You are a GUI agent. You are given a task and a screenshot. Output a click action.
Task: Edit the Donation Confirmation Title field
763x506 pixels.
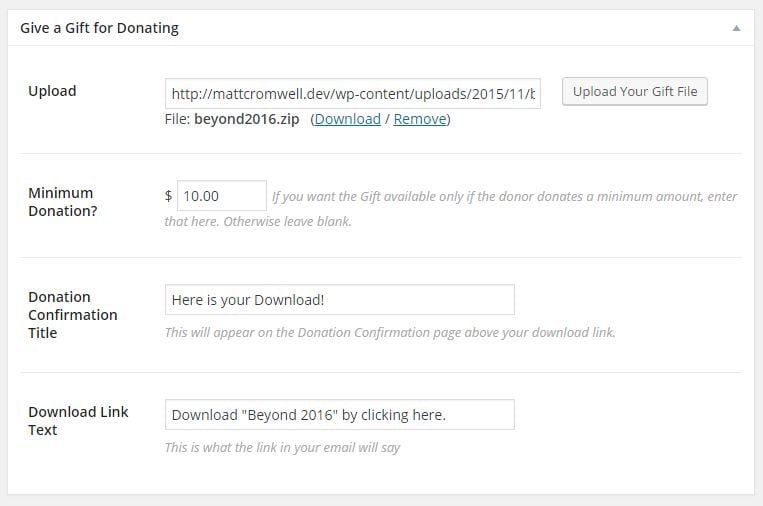pos(340,300)
